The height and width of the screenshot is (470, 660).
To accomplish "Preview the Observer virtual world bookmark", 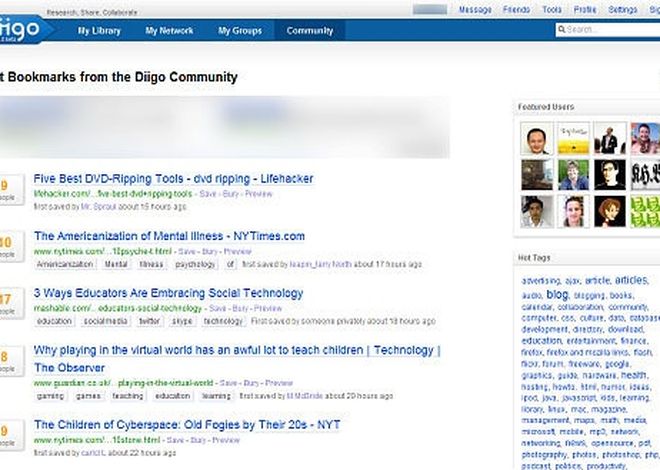I will [x=279, y=383].
